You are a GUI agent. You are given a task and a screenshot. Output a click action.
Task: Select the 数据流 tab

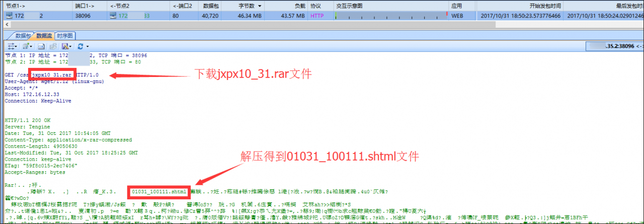[44, 36]
